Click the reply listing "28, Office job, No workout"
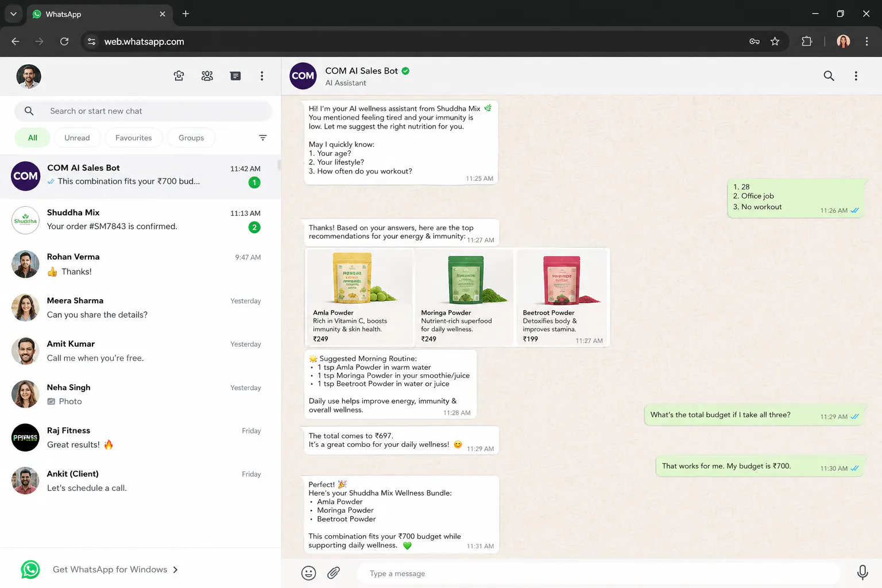This screenshot has height=588, width=882. (796, 198)
